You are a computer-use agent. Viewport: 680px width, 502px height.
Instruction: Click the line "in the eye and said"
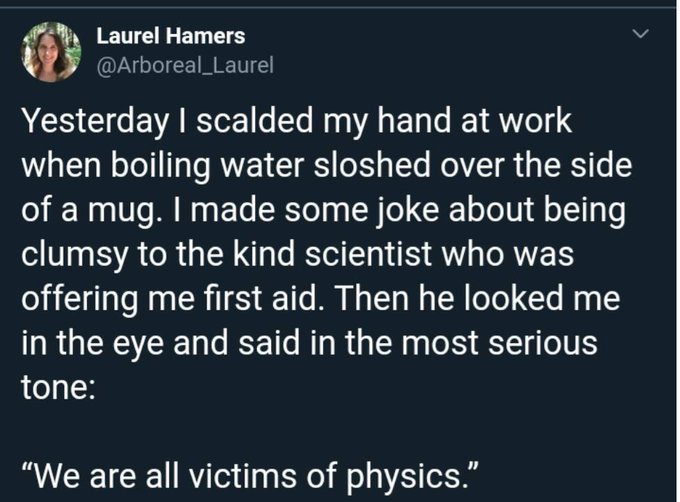(161, 343)
